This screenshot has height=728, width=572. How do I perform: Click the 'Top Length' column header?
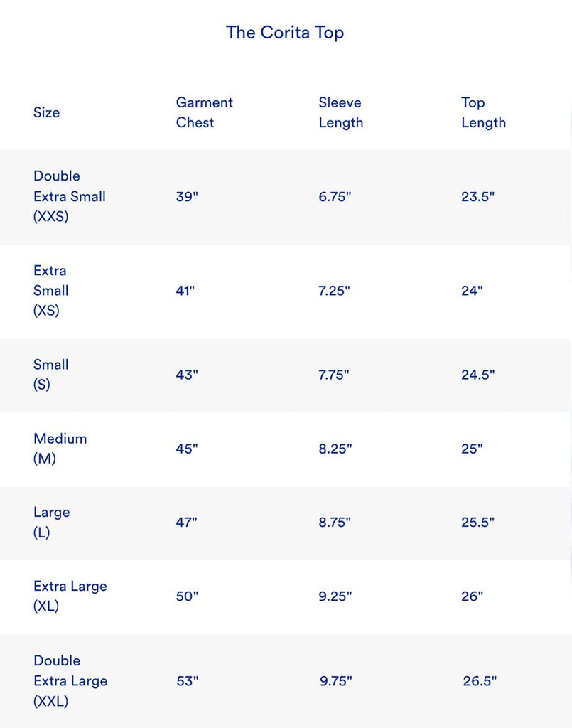pos(483,112)
